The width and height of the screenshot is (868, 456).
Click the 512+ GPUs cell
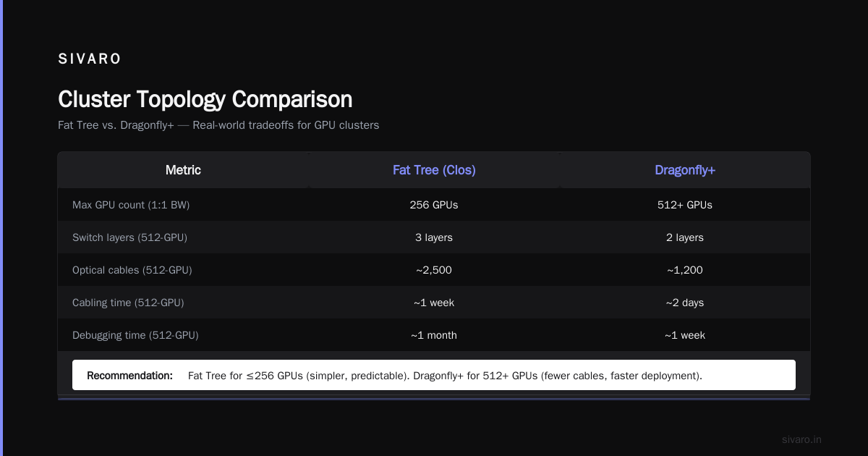pyautogui.click(x=685, y=205)
